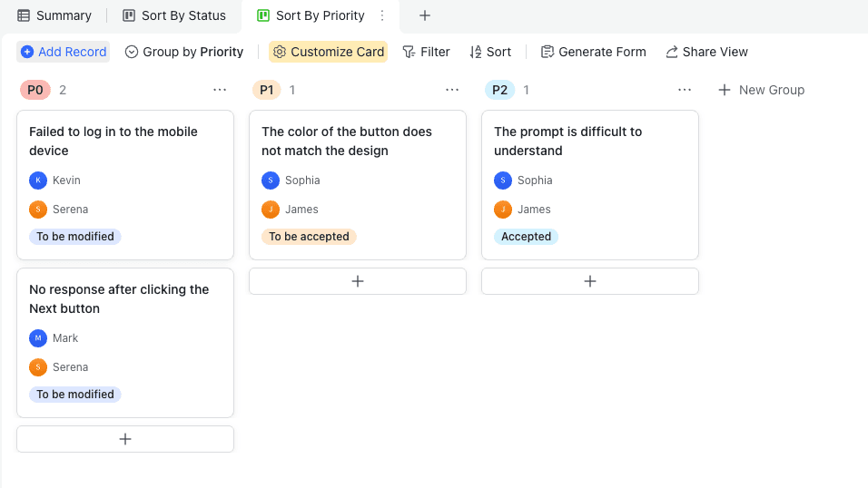Viewport: 868px width, 488px height.
Task: Open the 'Failed to log in' card
Action: (113, 141)
